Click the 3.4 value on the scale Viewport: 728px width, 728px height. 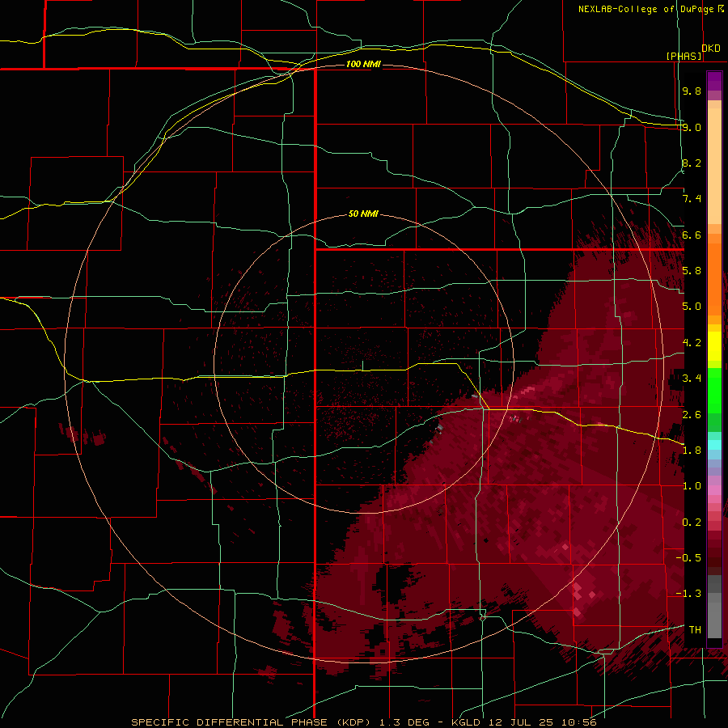tap(692, 379)
